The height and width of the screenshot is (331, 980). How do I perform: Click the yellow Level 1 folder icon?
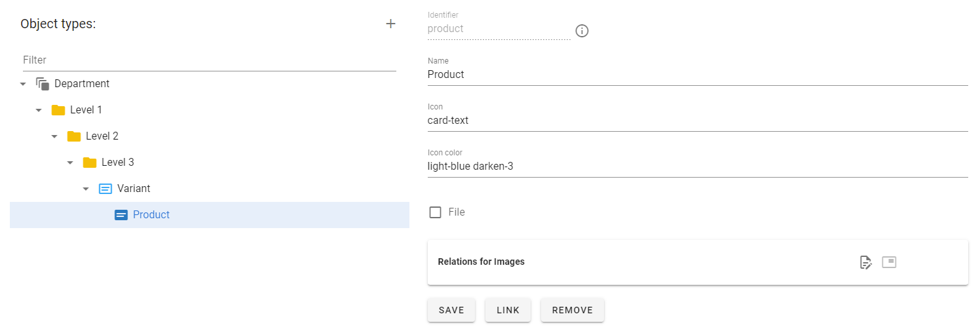(58, 110)
